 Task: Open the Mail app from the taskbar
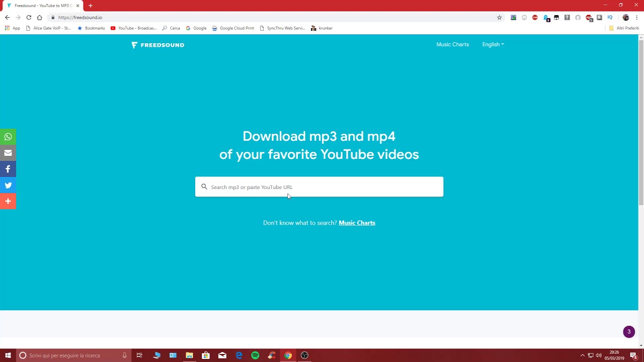pyautogui.click(x=222, y=355)
